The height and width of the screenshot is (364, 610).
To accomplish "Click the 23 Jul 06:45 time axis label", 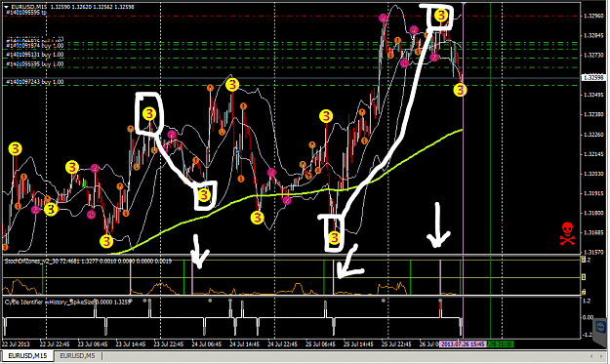I will pyautogui.click(x=93, y=344).
